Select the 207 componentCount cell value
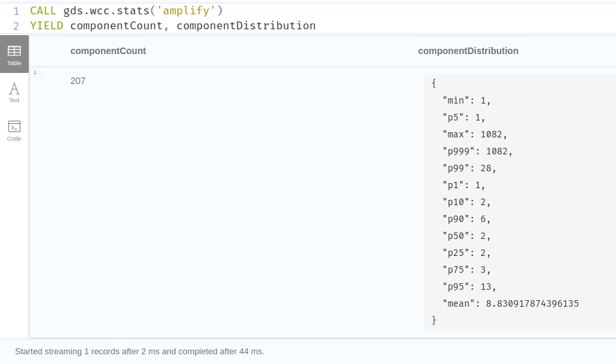The image size is (616, 364). pyautogui.click(x=78, y=81)
